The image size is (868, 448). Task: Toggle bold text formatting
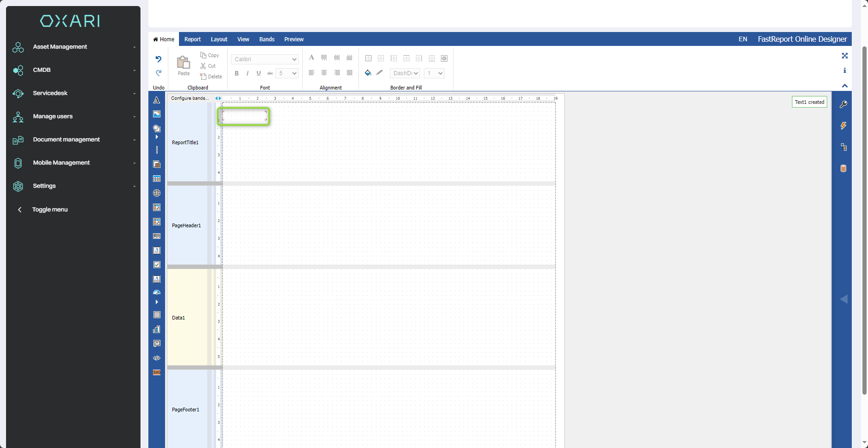point(236,73)
